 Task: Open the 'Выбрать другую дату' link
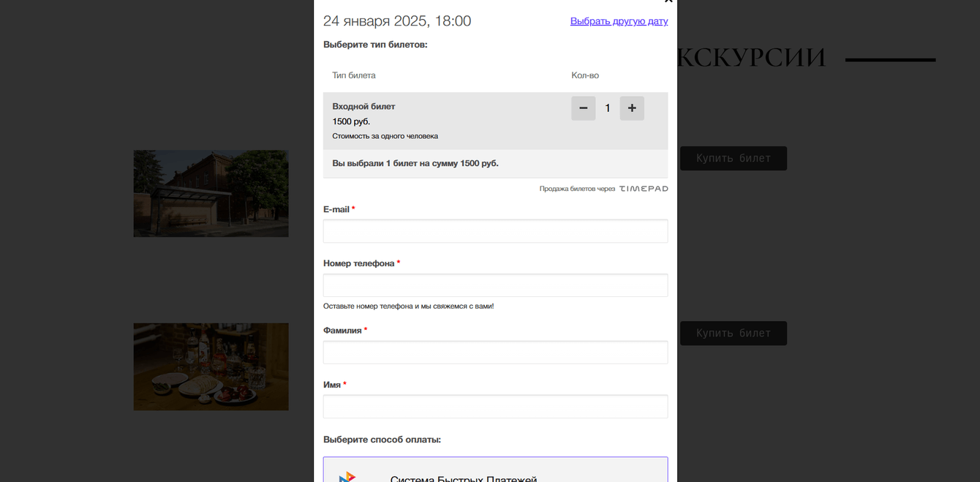pyautogui.click(x=619, y=21)
